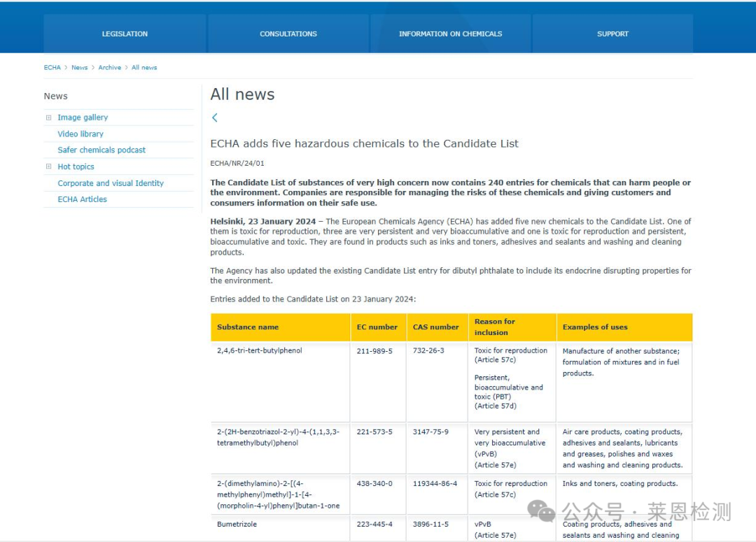Screen dimensions: 756x542
Task: Click the Substance name column header
Action: click(248, 327)
